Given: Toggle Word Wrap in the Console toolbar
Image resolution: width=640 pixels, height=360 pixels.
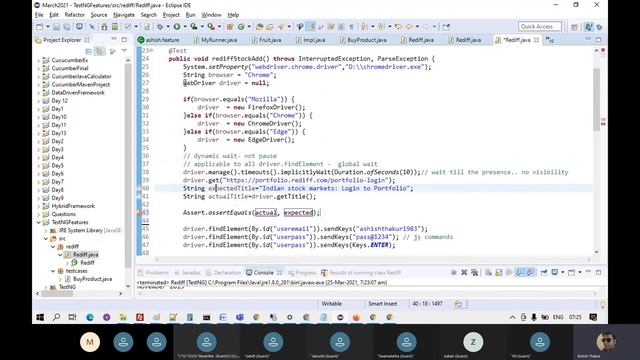Looking at the screenshot, I should point(509,272).
